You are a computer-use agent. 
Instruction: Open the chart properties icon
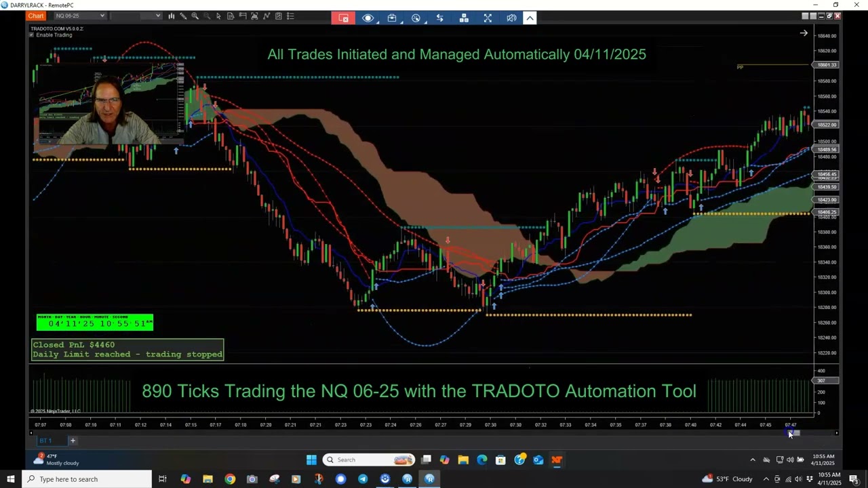pyautogui.click(x=278, y=16)
